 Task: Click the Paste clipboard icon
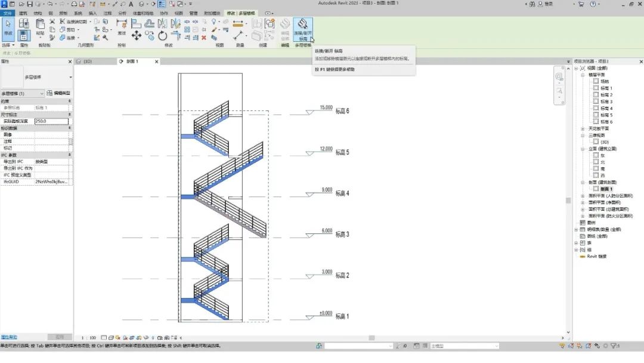click(x=40, y=26)
